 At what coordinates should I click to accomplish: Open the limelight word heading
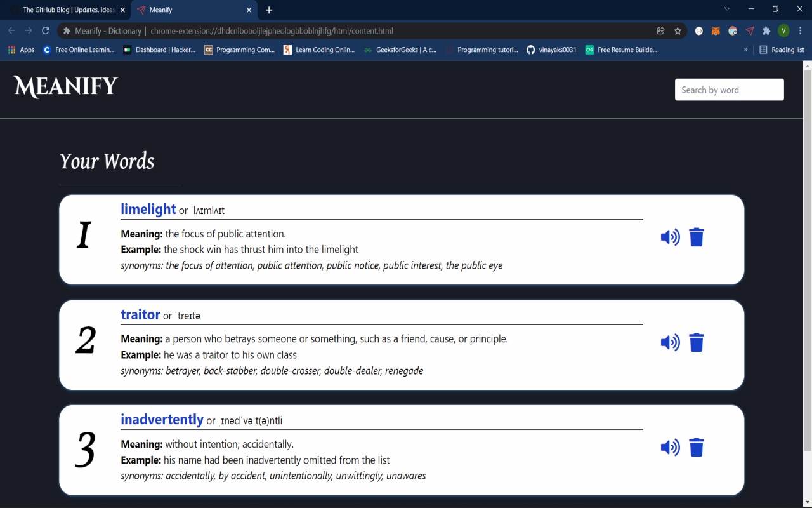pyautogui.click(x=148, y=209)
